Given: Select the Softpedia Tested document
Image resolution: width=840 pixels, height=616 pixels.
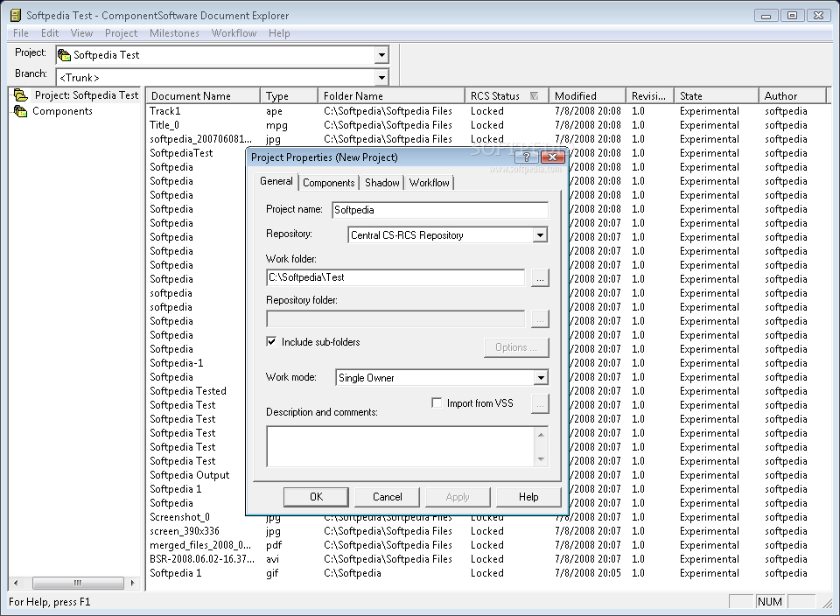Looking at the screenshot, I should pos(188,391).
